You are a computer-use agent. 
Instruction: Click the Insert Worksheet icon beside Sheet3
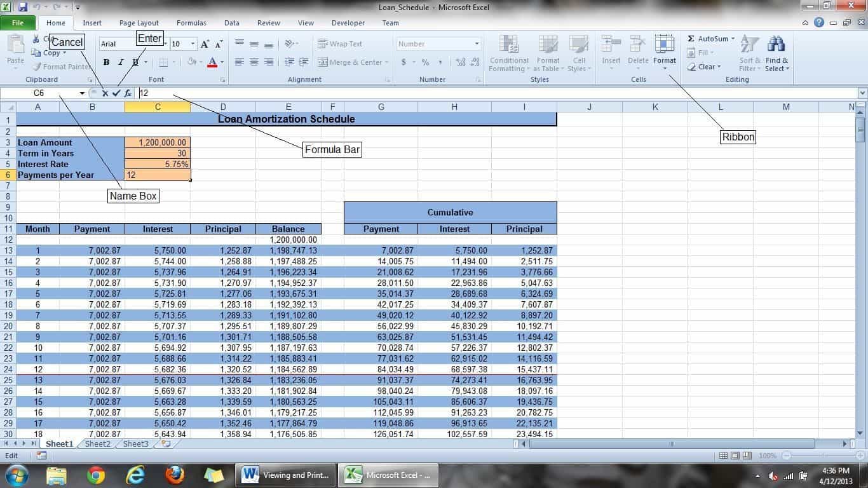[166, 444]
